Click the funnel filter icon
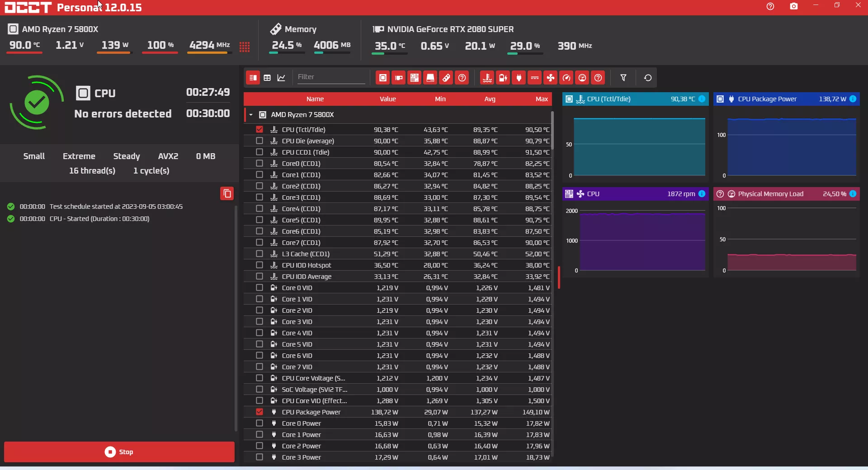 tap(623, 78)
